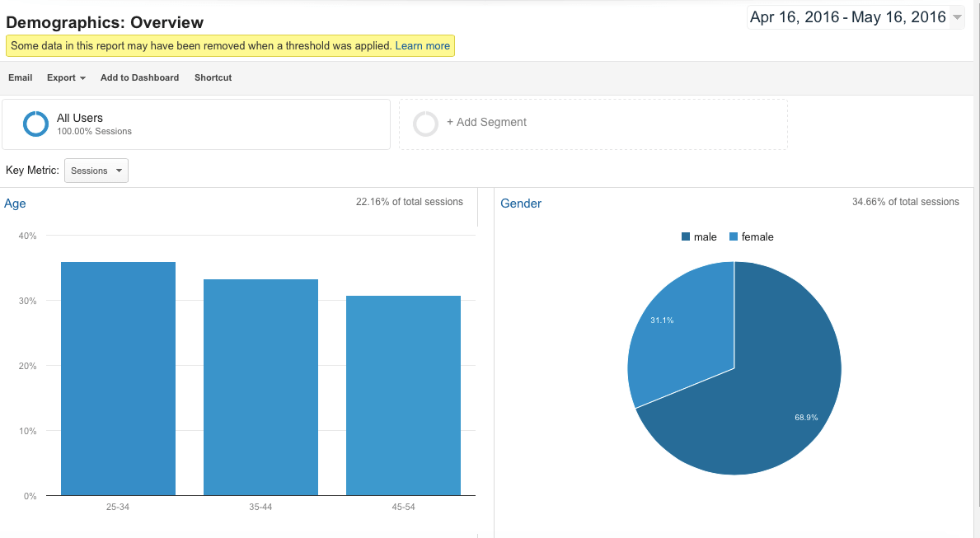Click the Apr 16 - May 16 date range
Screen dimensions: 980x538
(847, 17)
